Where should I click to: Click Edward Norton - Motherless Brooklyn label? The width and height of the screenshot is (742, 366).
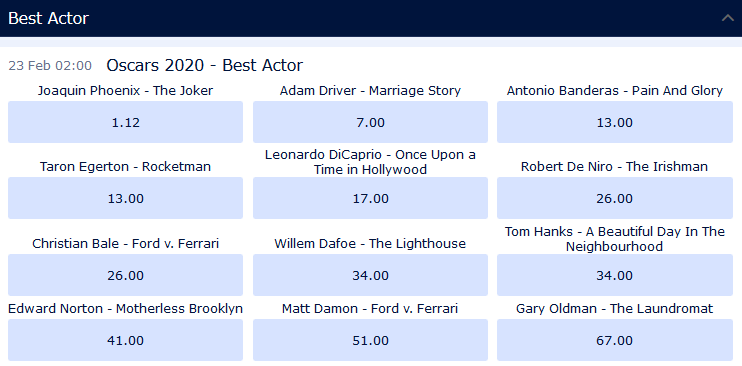coord(125,309)
